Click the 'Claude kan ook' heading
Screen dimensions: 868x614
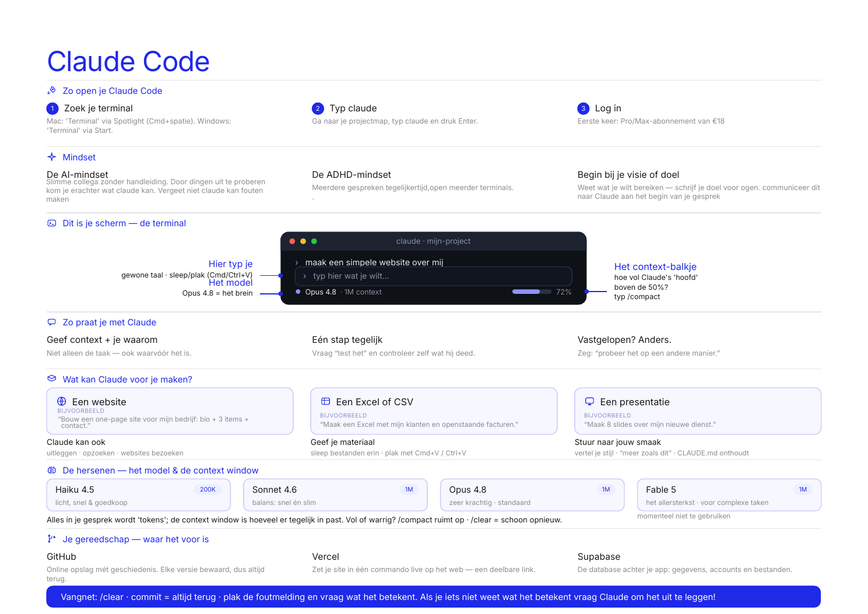pos(76,443)
